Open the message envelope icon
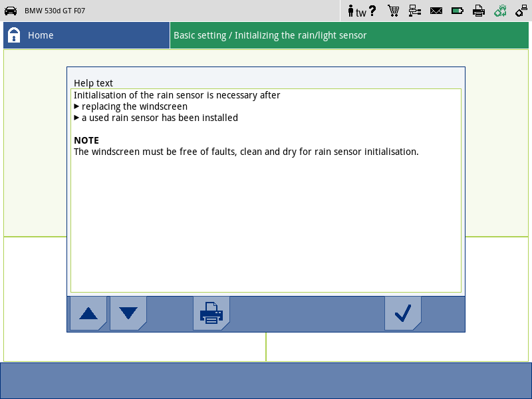The height and width of the screenshot is (399, 532). (436, 11)
